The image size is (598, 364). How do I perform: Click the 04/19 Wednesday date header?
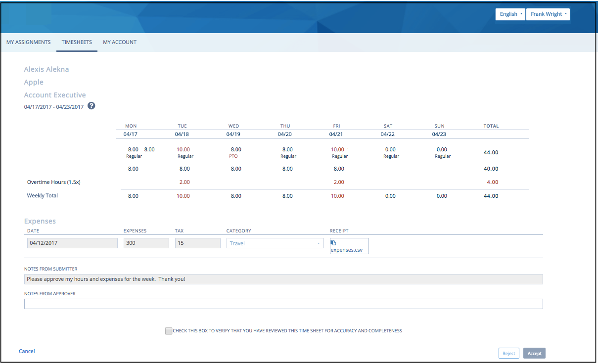pos(233,134)
